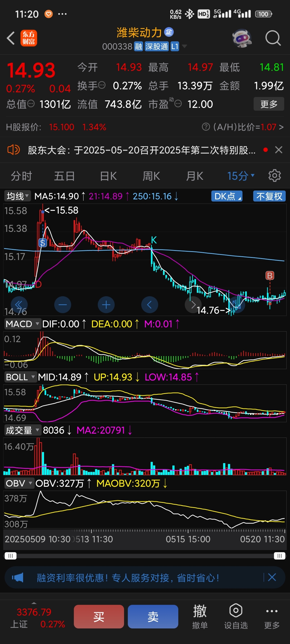290x644 pixels.
Task: Close the promo banner with X
Action: (x=272, y=577)
